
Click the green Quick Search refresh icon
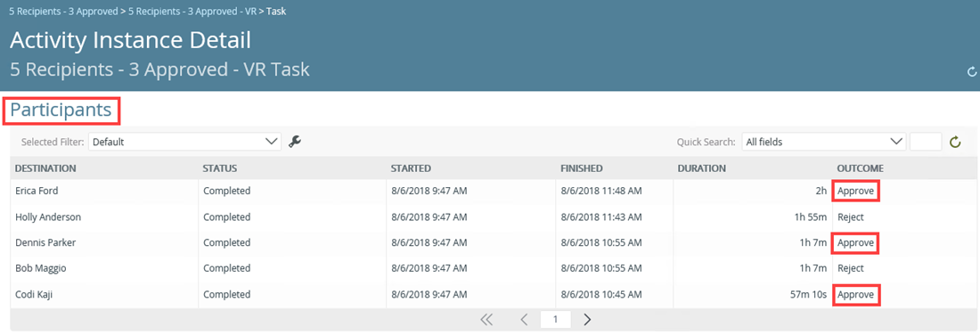954,142
